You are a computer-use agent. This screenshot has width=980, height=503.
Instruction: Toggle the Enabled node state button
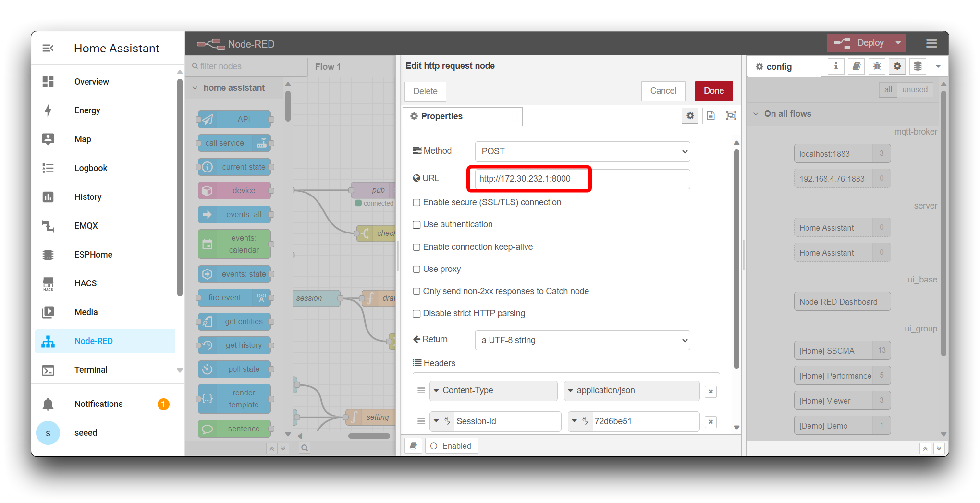(x=451, y=446)
